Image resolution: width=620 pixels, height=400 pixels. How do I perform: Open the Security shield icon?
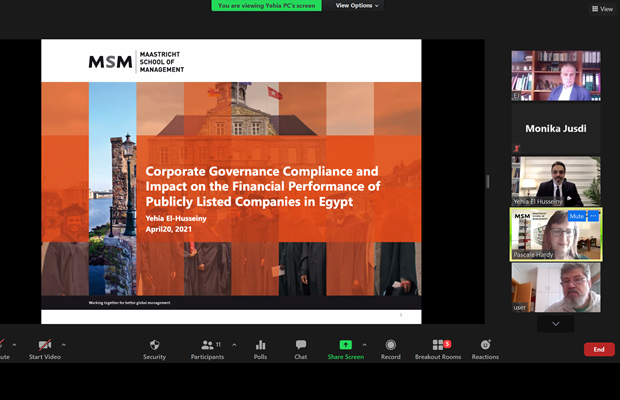pos(154,350)
